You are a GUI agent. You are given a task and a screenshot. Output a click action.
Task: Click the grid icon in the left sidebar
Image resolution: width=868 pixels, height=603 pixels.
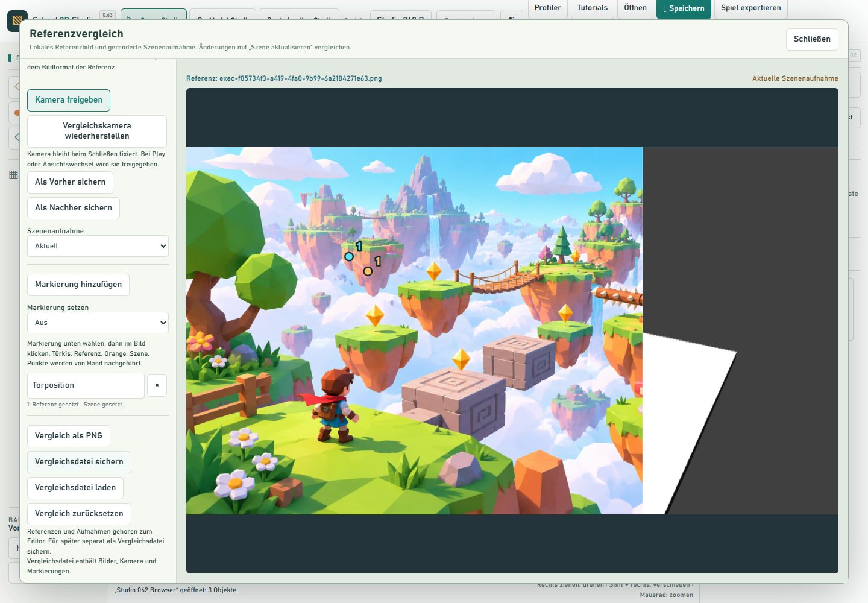[x=13, y=175]
